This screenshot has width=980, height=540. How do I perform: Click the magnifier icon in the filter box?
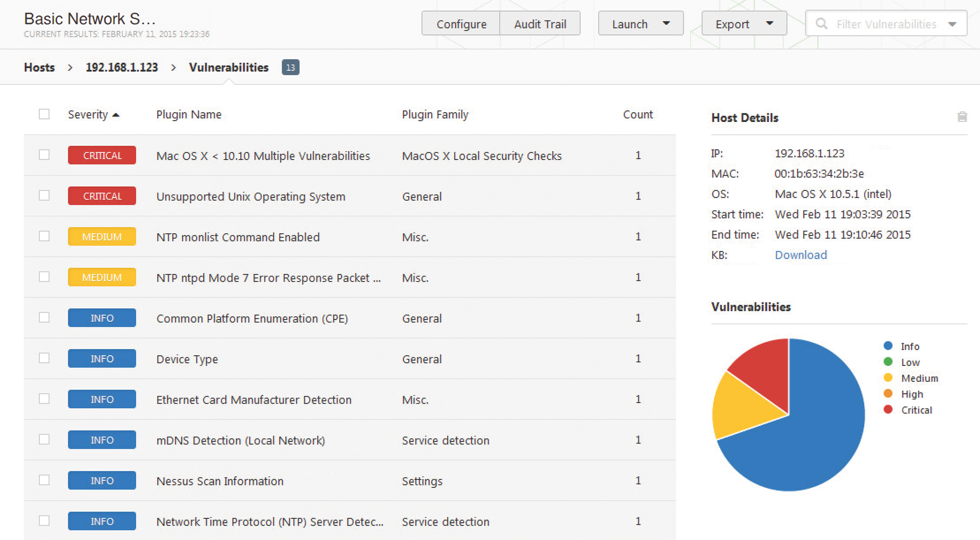coord(821,24)
